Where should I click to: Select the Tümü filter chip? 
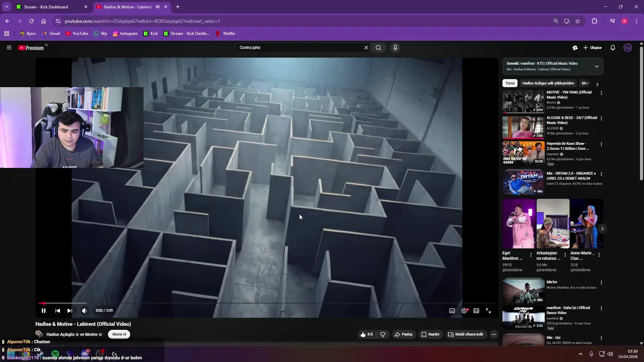click(x=510, y=83)
